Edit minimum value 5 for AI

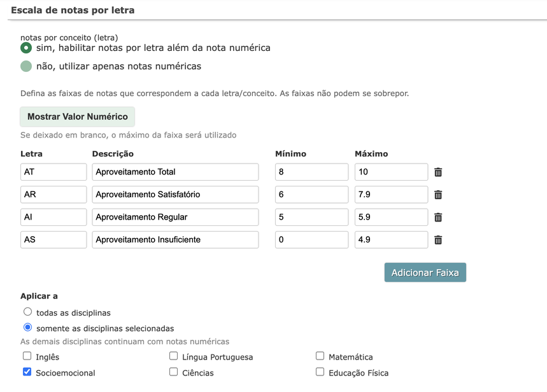click(x=311, y=217)
